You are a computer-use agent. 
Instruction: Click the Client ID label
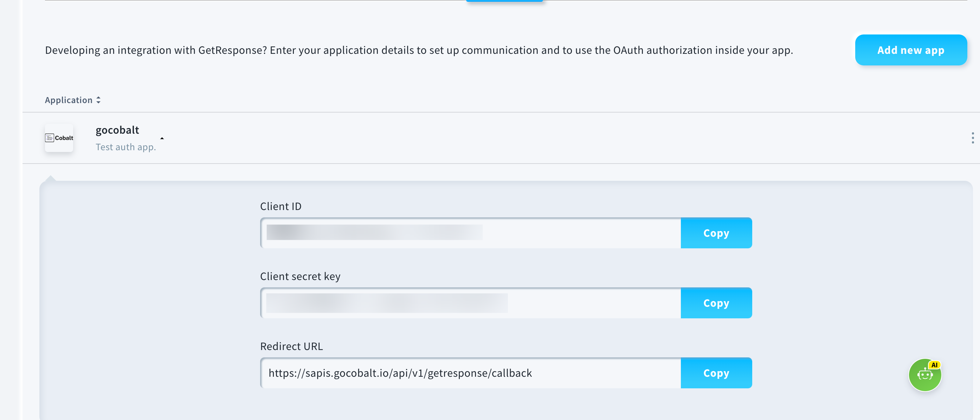click(x=281, y=206)
